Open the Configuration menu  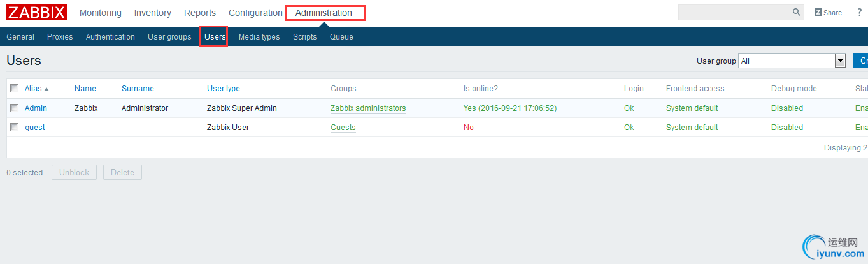pyautogui.click(x=255, y=13)
